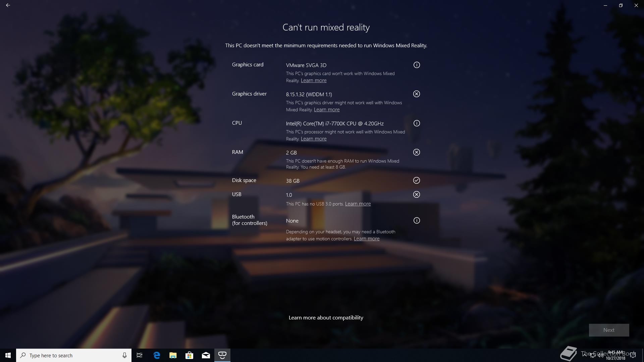Click the X status icon for Graphics driver

point(416,94)
